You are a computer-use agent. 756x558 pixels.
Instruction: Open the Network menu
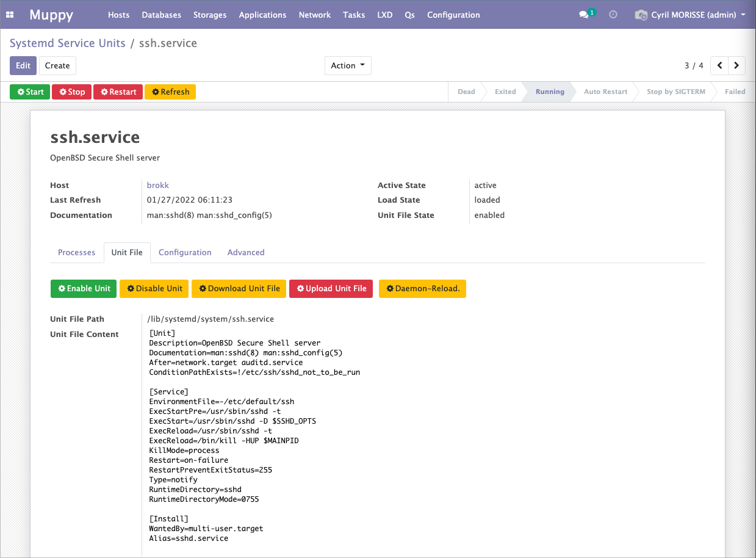(315, 15)
